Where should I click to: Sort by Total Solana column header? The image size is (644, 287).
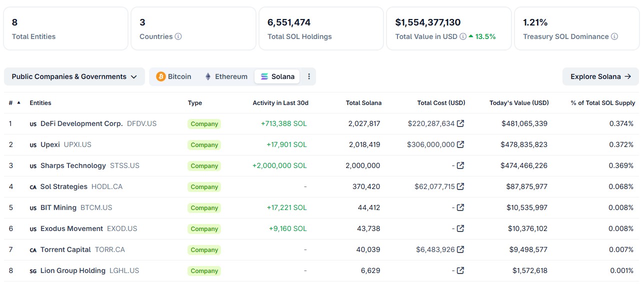[363, 103]
